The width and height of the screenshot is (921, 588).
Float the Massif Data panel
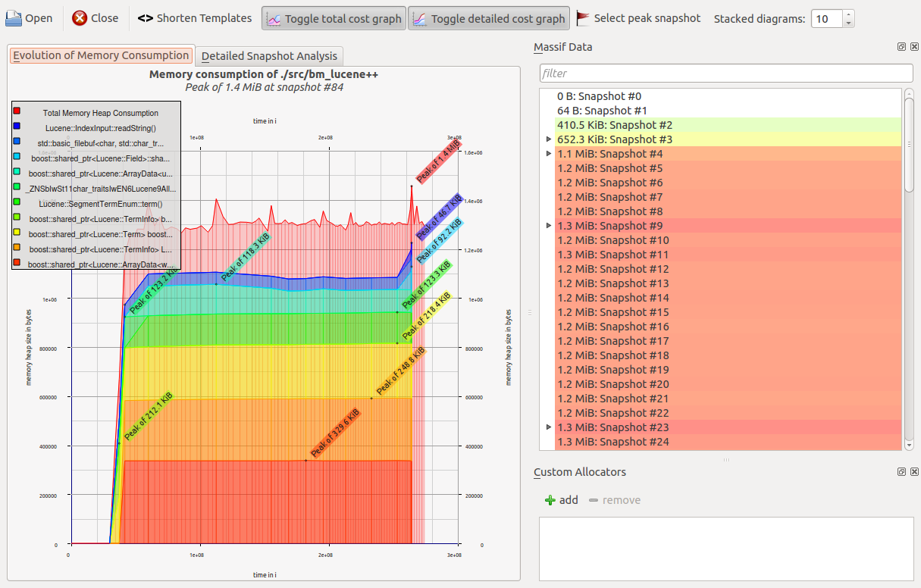pos(902,47)
